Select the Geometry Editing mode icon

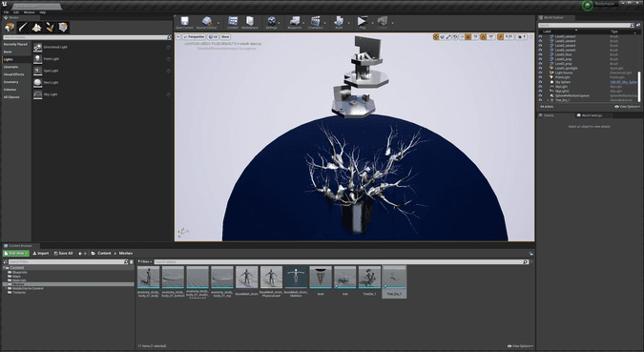coord(63,28)
